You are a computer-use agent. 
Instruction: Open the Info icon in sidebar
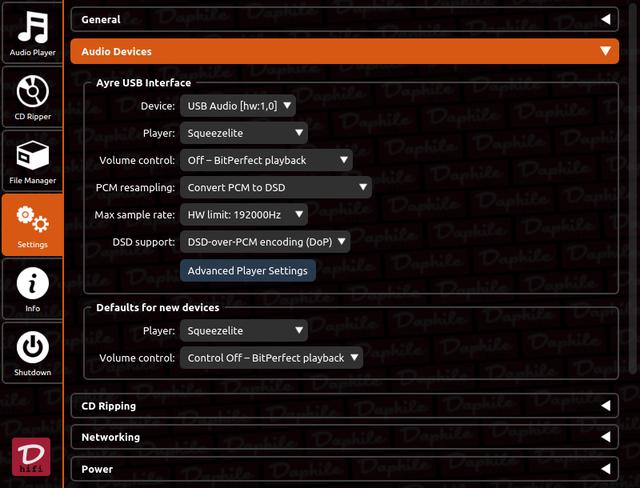pos(31,288)
